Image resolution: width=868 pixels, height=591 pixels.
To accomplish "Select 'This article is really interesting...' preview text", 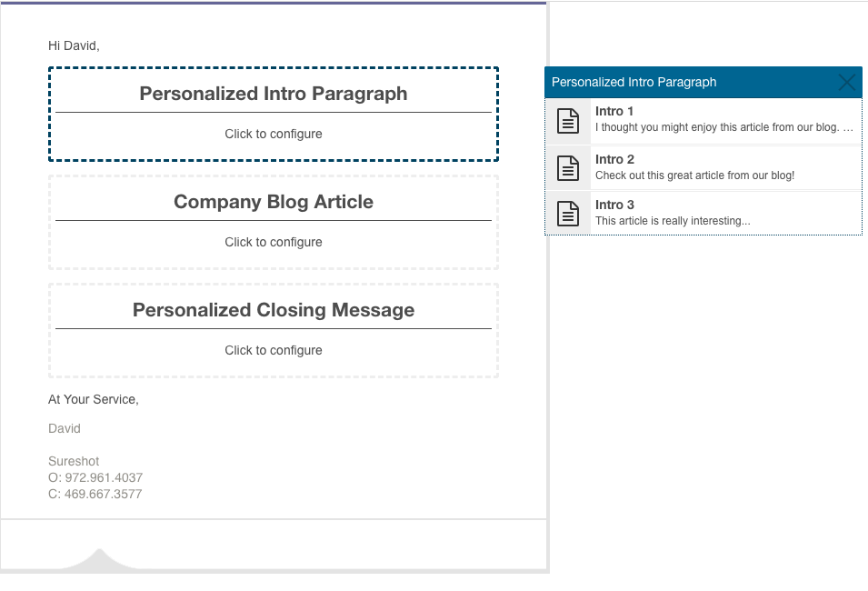I will [x=673, y=220].
